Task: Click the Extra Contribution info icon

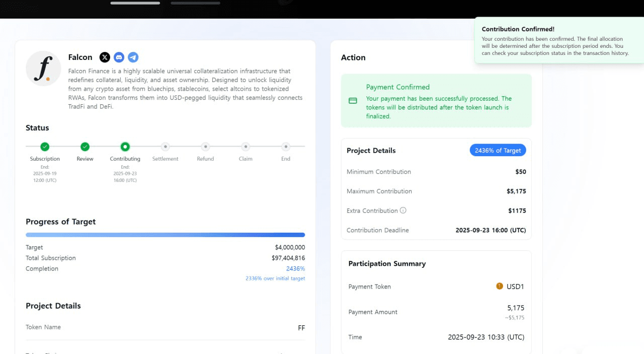Action: click(x=403, y=210)
